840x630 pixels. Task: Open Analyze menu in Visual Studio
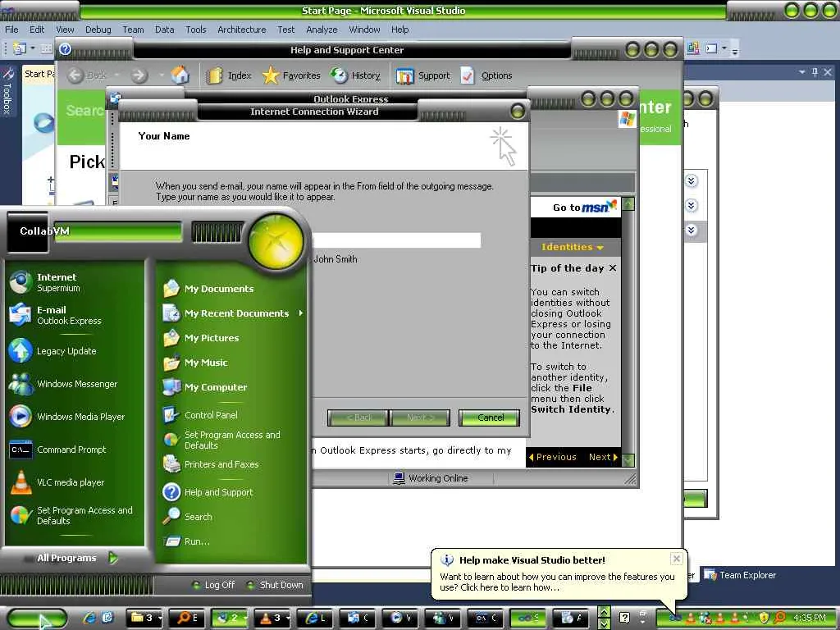coord(322,30)
